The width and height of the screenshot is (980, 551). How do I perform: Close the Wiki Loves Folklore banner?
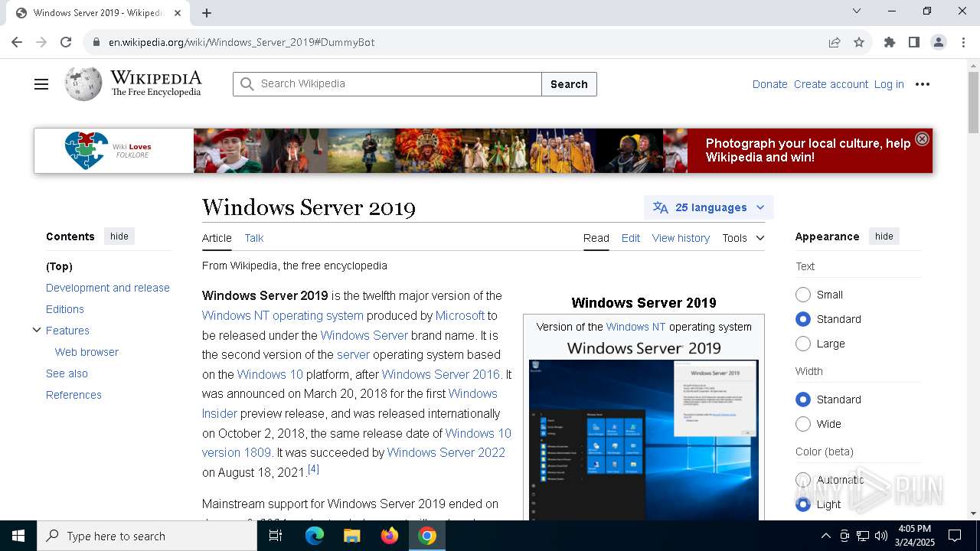(922, 139)
